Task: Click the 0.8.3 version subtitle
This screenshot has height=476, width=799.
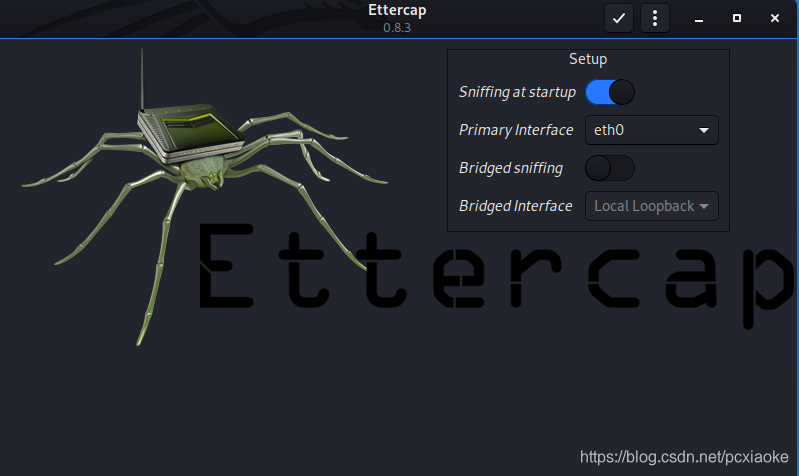Action: pos(397,28)
